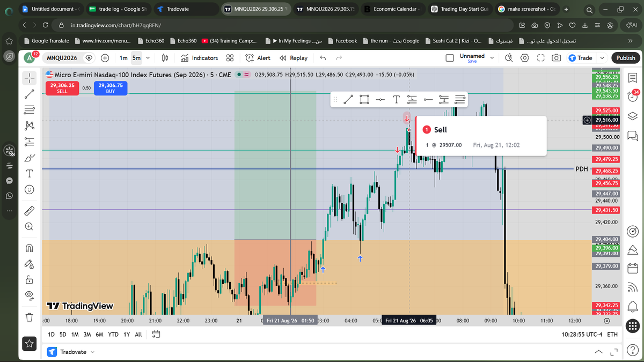Toggle stay in drawing mode

coord(30,264)
